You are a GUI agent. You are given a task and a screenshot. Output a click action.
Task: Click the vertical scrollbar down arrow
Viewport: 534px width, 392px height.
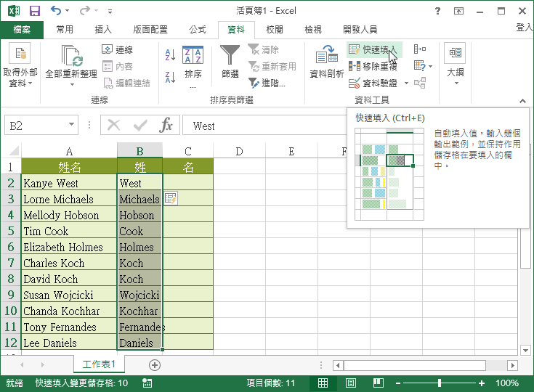coord(525,350)
